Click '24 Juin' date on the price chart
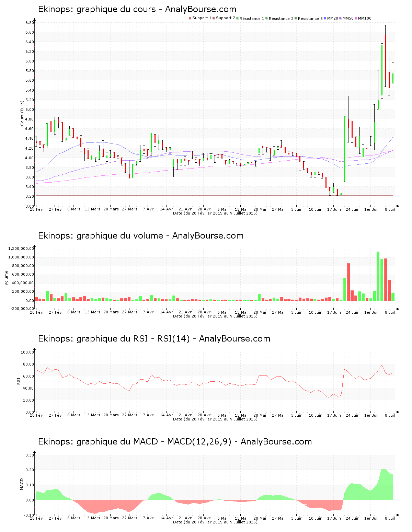This screenshot has width=412, height=532. tap(353, 209)
